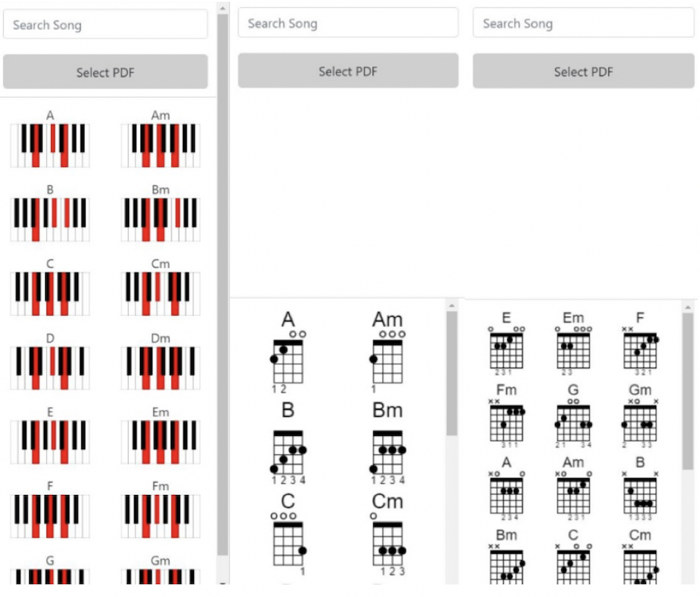Screen dimensions: 700x597
Task: Click Select PDF in the ukulele panel
Action: (x=349, y=71)
